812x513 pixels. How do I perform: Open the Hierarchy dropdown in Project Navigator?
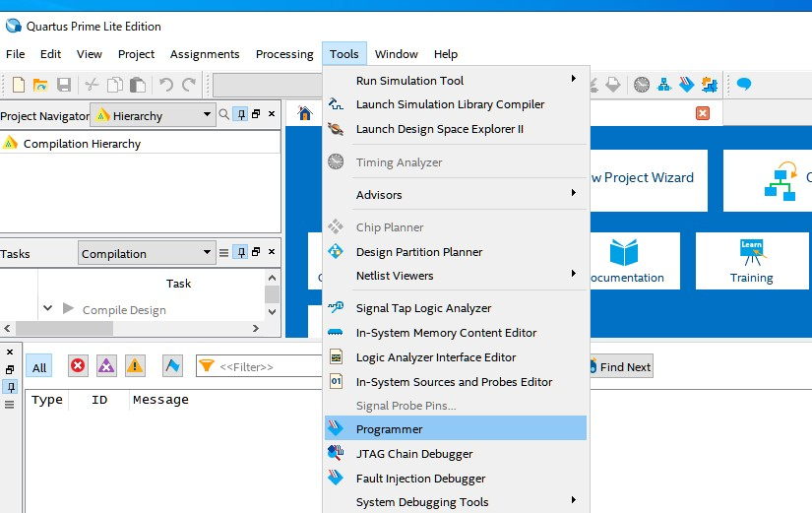click(153, 115)
